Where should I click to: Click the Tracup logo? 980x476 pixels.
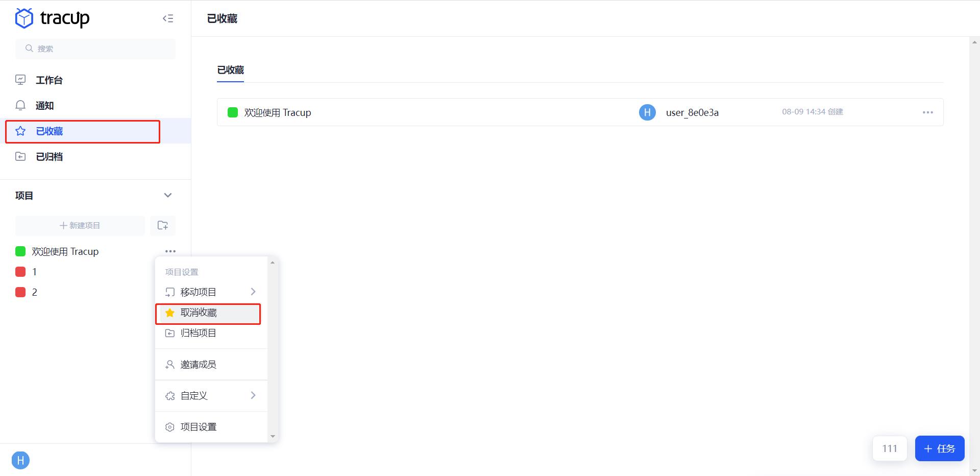click(52, 18)
